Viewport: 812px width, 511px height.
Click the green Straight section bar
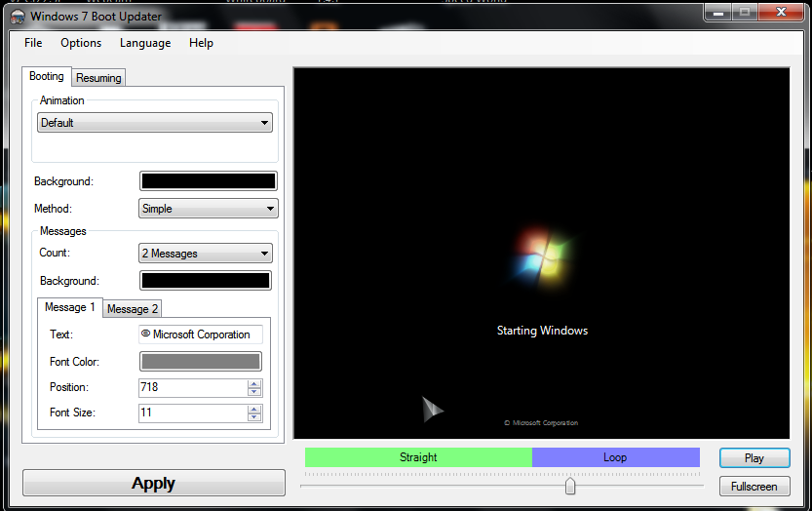pos(418,457)
